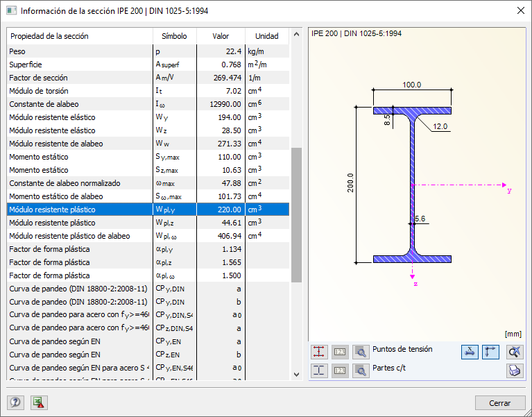Click the value 44.61 cell

click(x=221, y=223)
